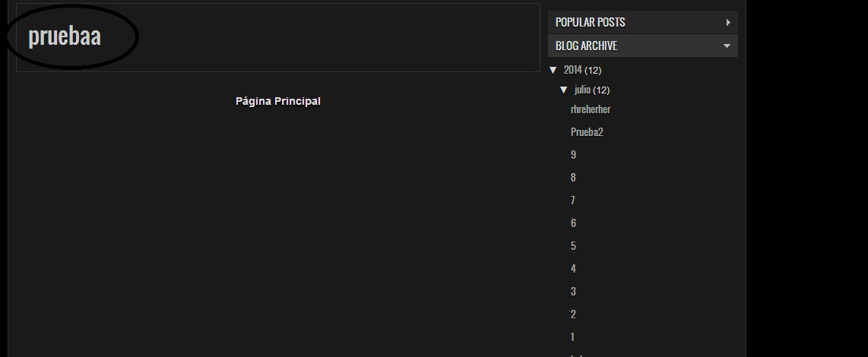This screenshot has width=868, height=357.
Task: Open post titled 5
Action: point(573,246)
